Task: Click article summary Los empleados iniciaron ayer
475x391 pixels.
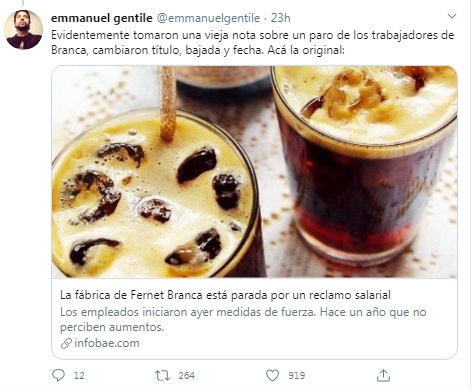Action: [x=243, y=319]
